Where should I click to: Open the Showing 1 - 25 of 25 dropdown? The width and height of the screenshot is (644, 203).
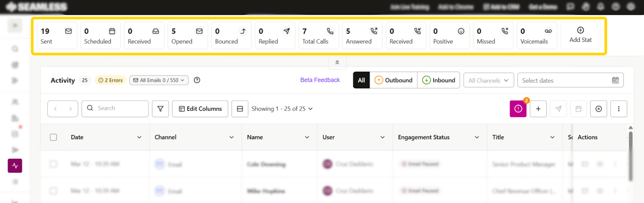[x=282, y=109]
